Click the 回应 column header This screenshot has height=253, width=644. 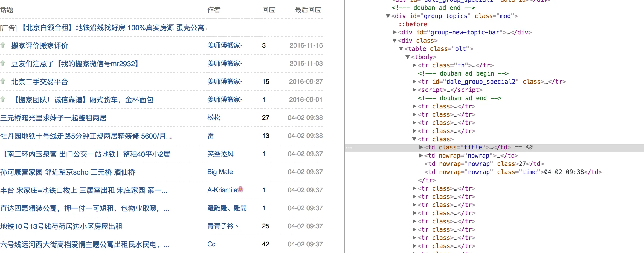269,10
